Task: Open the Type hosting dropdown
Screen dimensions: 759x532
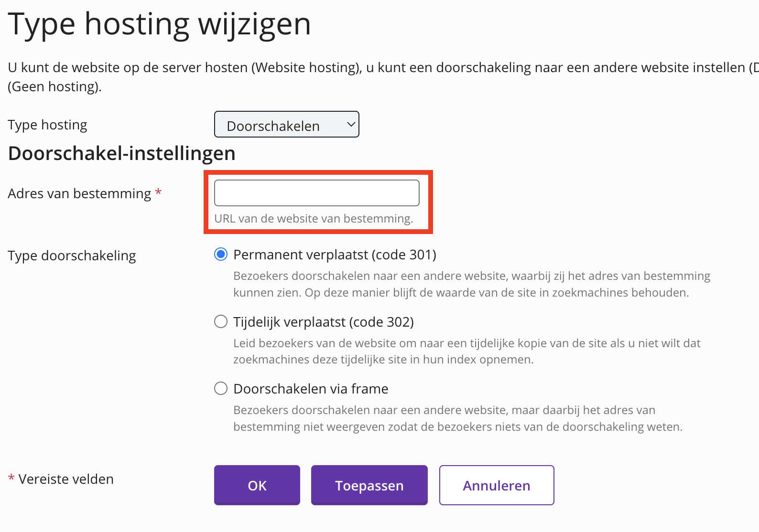Action: (286, 125)
